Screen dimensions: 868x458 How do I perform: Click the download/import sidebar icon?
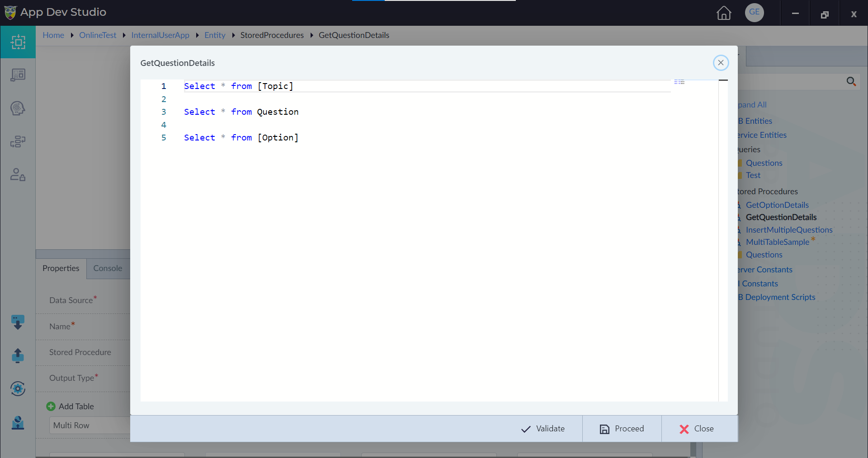tap(18, 322)
